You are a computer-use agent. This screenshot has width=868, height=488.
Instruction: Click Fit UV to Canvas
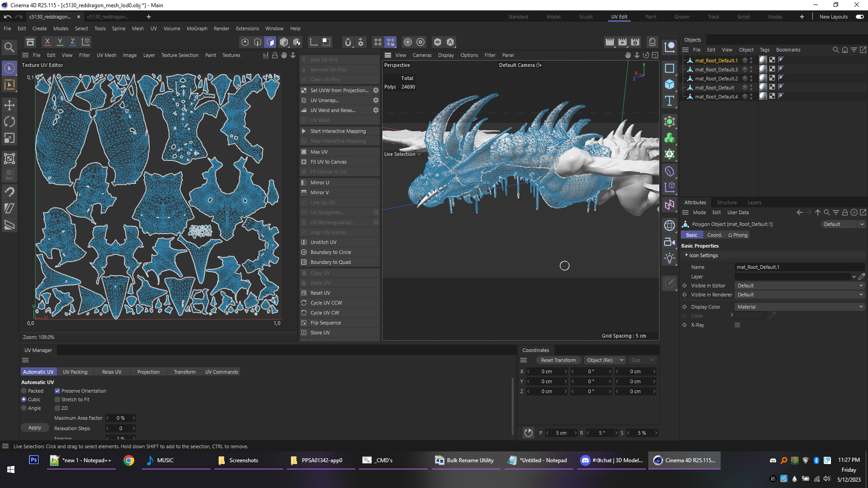(340, 162)
